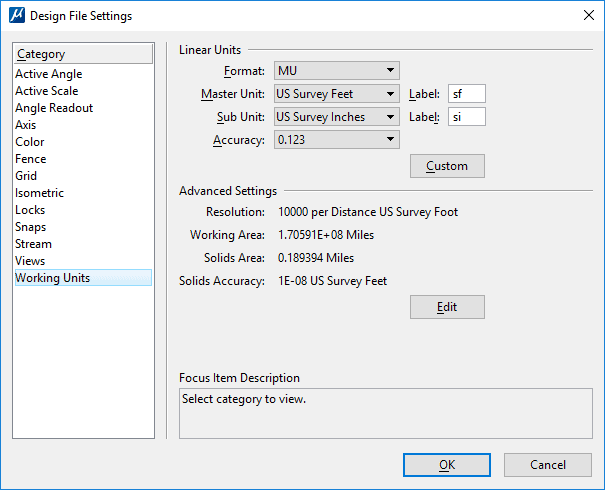The height and width of the screenshot is (490, 605).
Task: Choose Angle Readout in category list
Action: pos(54,108)
